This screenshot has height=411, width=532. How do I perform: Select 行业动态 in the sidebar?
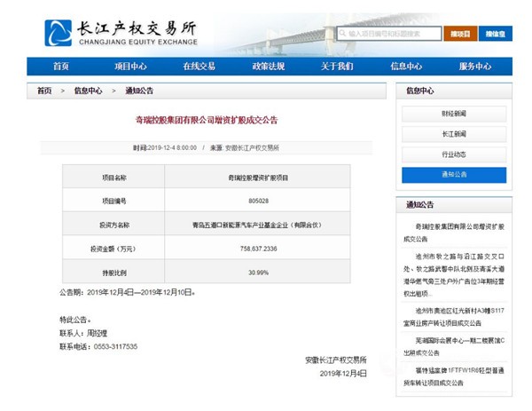(x=454, y=154)
